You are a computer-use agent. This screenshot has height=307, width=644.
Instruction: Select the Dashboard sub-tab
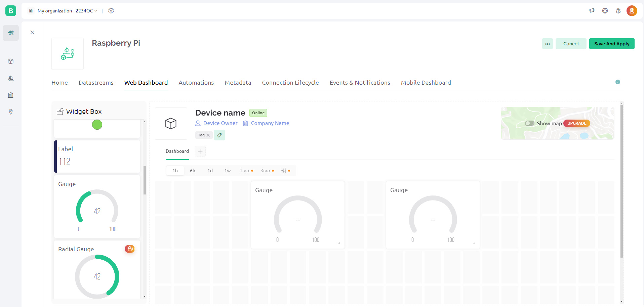pyautogui.click(x=177, y=151)
